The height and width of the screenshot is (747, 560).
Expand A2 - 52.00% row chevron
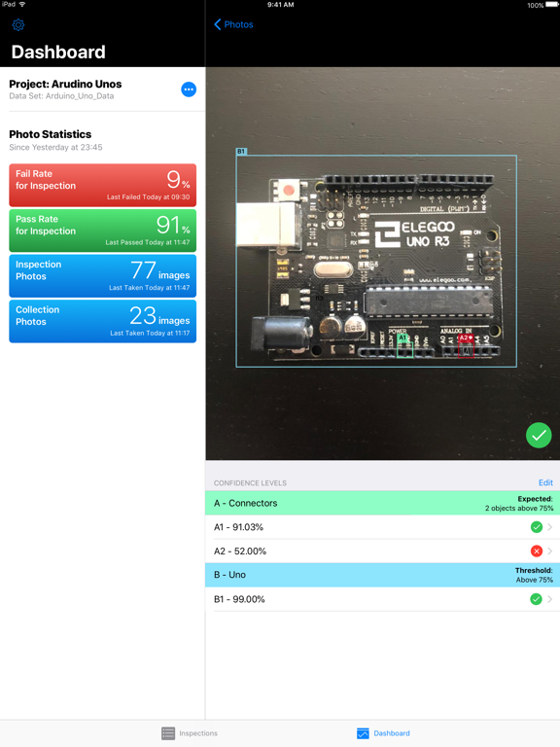[x=550, y=551]
